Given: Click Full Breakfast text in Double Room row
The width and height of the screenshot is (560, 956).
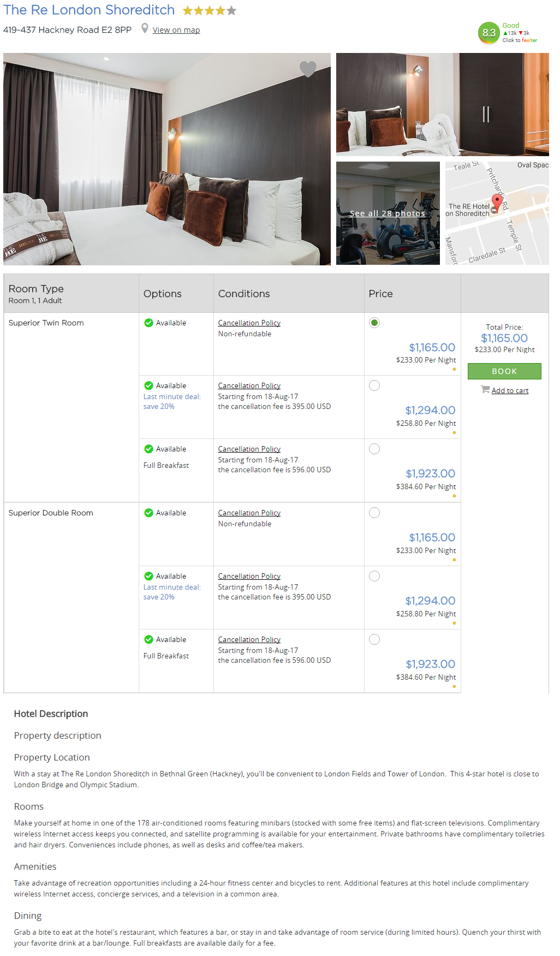Looking at the screenshot, I should tap(166, 656).
